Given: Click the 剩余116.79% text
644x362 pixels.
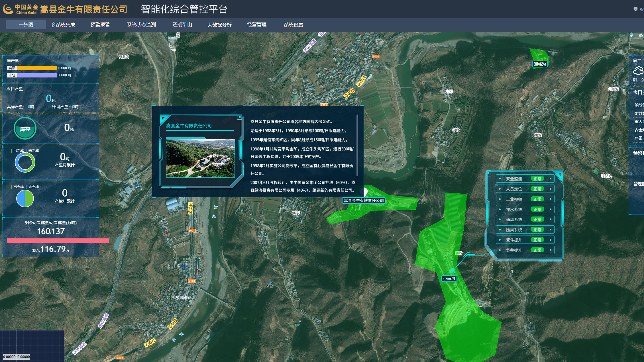Looking at the screenshot, I should (x=51, y=249).
